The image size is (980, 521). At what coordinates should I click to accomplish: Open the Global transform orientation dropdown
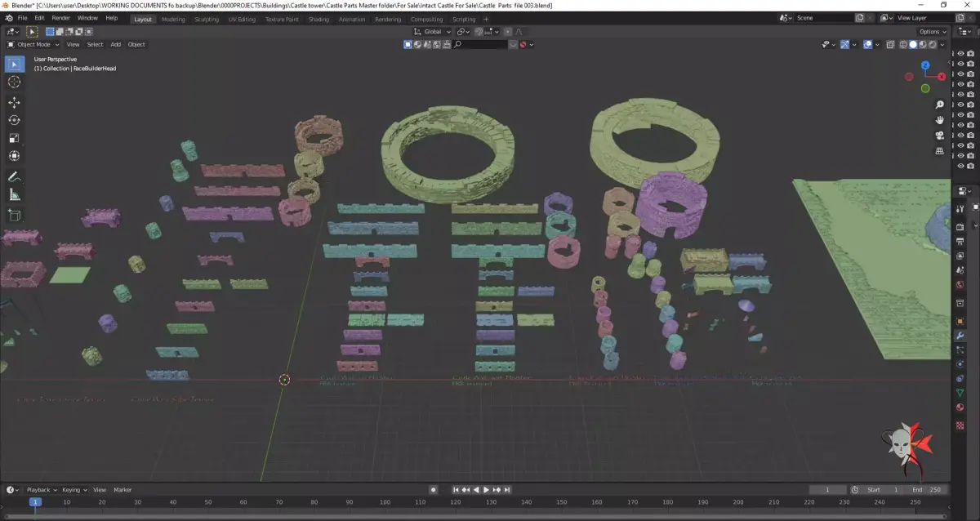[x=432, y=32]
